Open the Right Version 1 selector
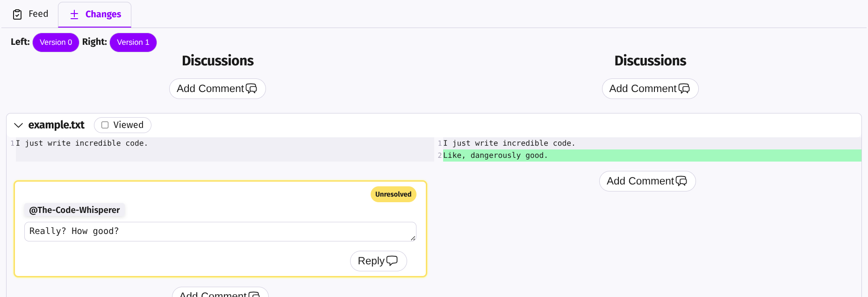This screenshot has width=868, height=297. coord(133,42)
